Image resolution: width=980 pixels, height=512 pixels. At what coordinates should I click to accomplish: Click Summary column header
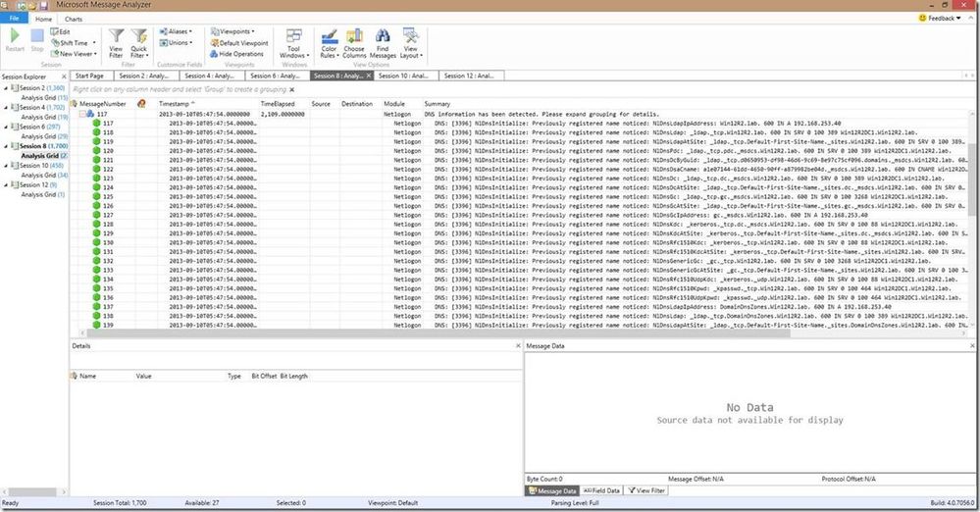[437, 104]
